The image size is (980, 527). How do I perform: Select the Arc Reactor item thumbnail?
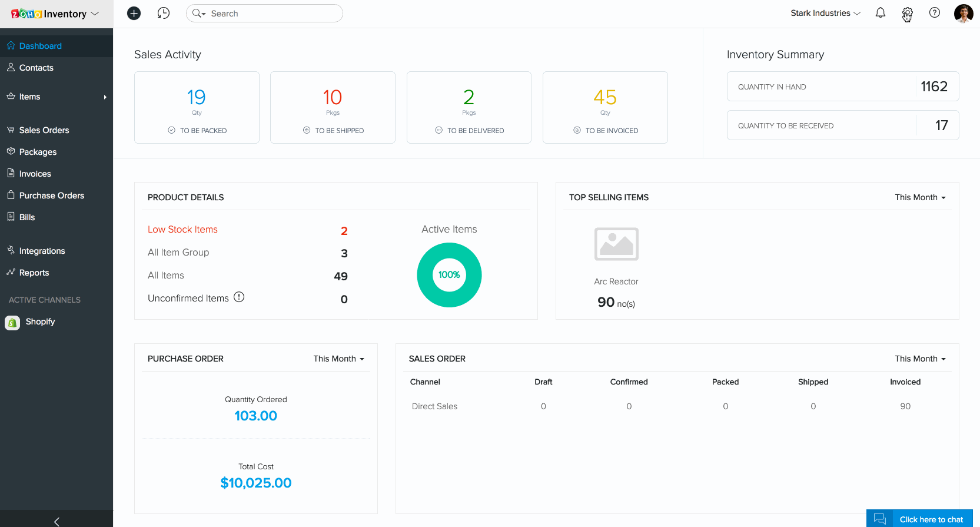point(616,244)
